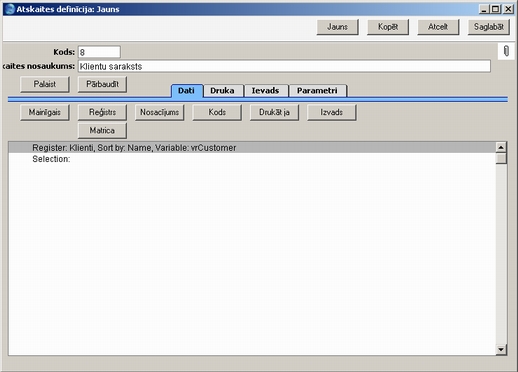518x372 pixels.
Task: Click the report name field containing Klientu saraksts
Action: click(284, 66)
